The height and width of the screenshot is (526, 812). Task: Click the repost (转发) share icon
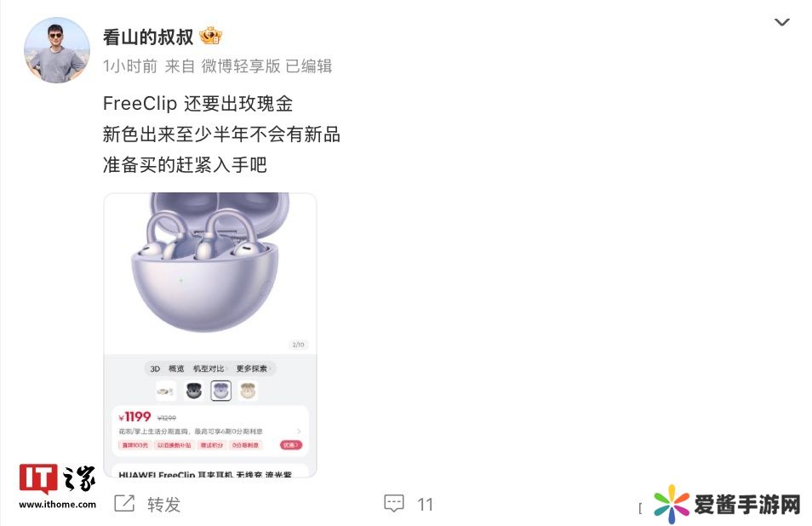124,503
